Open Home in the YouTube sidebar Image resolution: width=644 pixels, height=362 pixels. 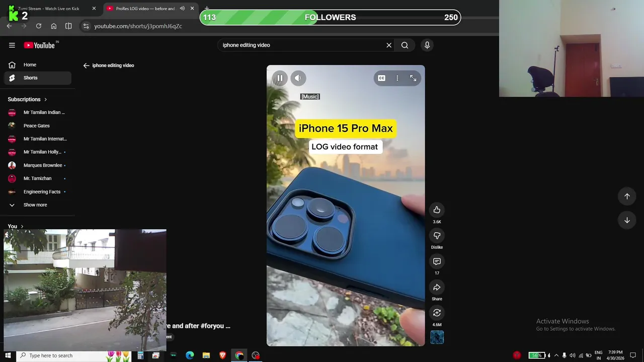click(x=38, y=65)
